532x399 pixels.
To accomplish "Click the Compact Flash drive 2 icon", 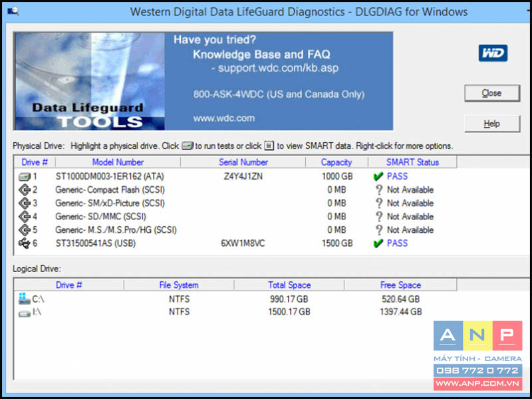I will tap(25, 190).
